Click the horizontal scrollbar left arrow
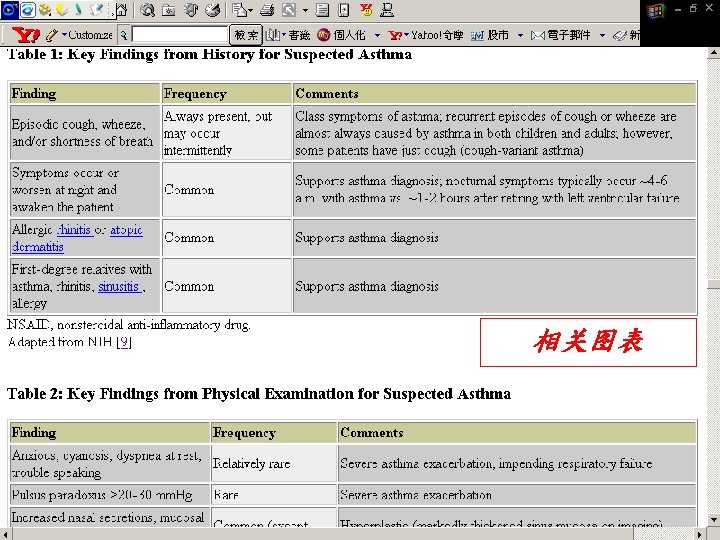The image size is (720, 540). pyautogui.click(x=6, y=534)
